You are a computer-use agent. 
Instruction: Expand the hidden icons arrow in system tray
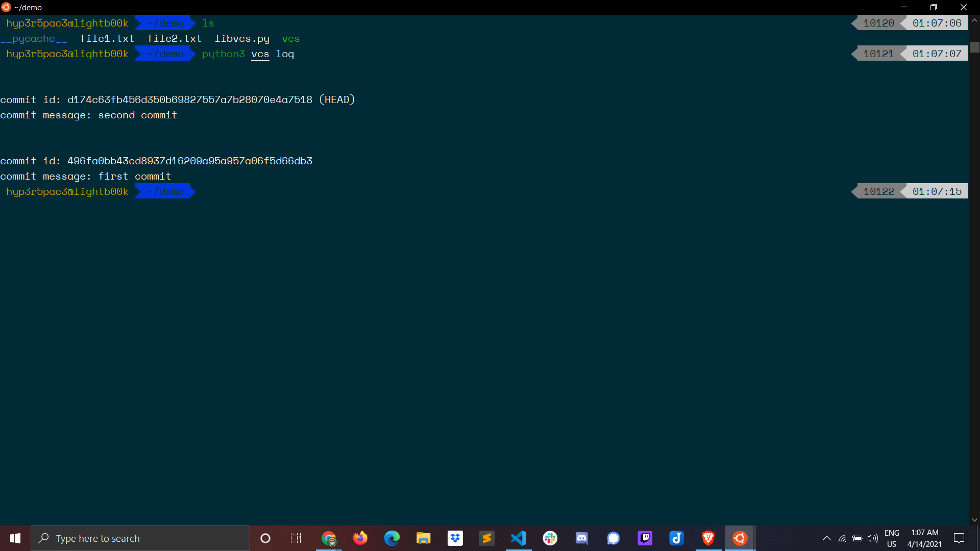tap(826, 538)
